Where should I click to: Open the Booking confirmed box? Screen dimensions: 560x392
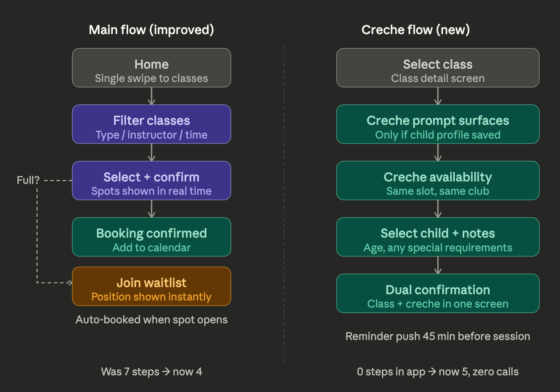(151, 237)
